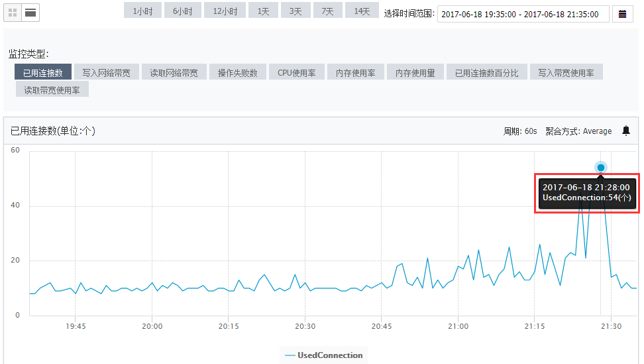Choose the 7天 time range
644x364 pixels.
[328, 10]
